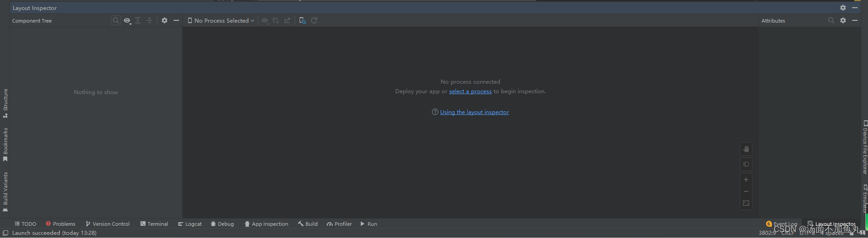
Task: Hide the Component Tree panel
Action: tap(176, 20)
